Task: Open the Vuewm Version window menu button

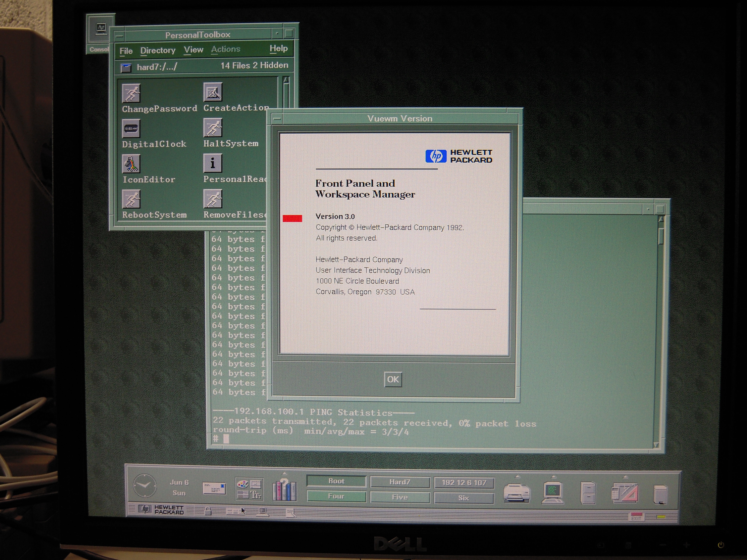Action: (277, 119)
